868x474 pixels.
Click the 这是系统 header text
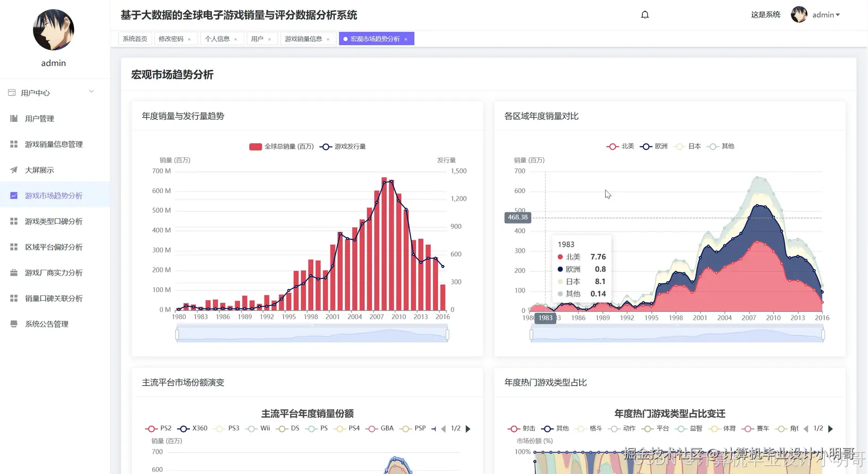pos(765,15)
